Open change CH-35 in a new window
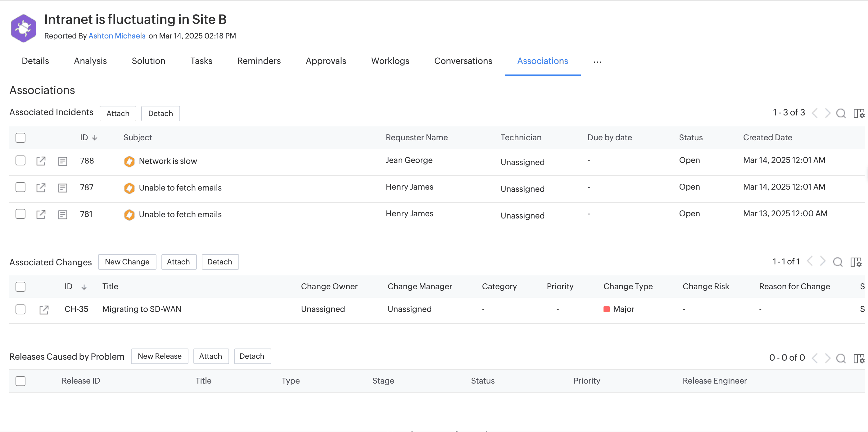868x432 pixels. 44,310
